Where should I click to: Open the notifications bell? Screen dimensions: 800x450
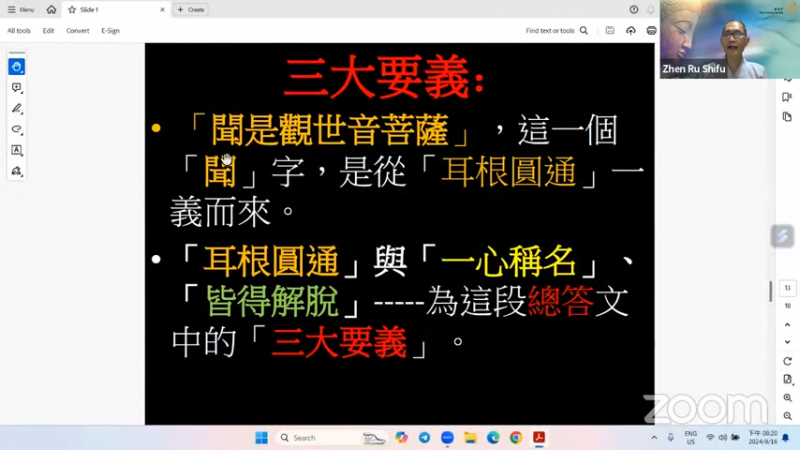click(650, 9)
